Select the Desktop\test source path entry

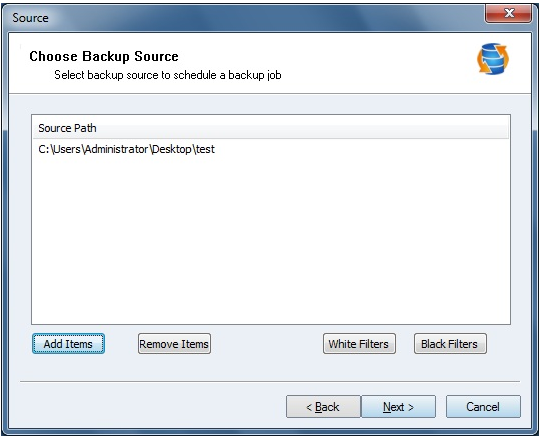point(127,149)
